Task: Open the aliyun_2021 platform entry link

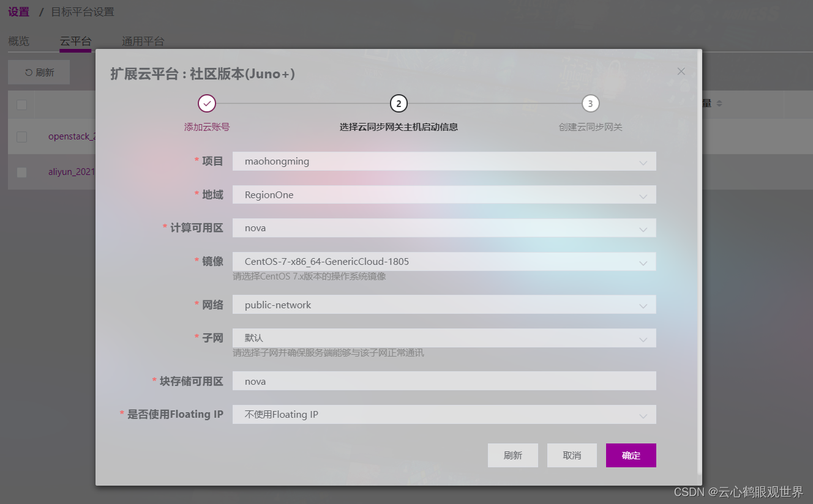Action: (72, 172)
